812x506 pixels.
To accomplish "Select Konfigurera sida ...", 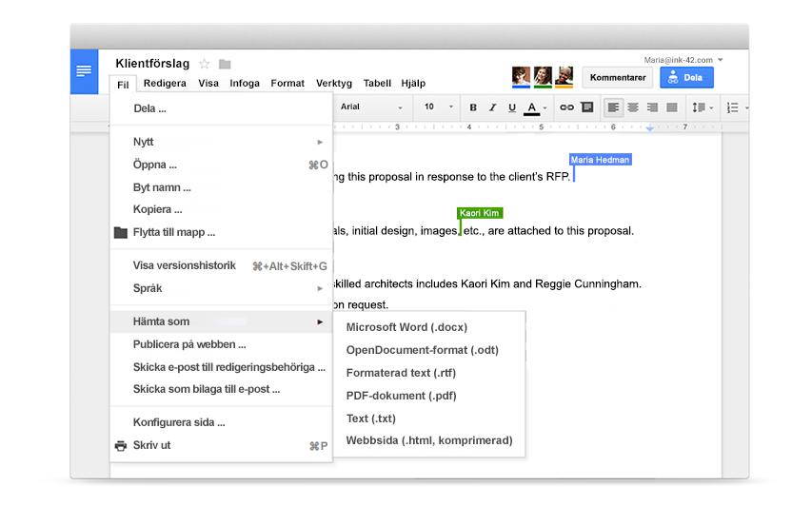I will click(x=221, y=422).
